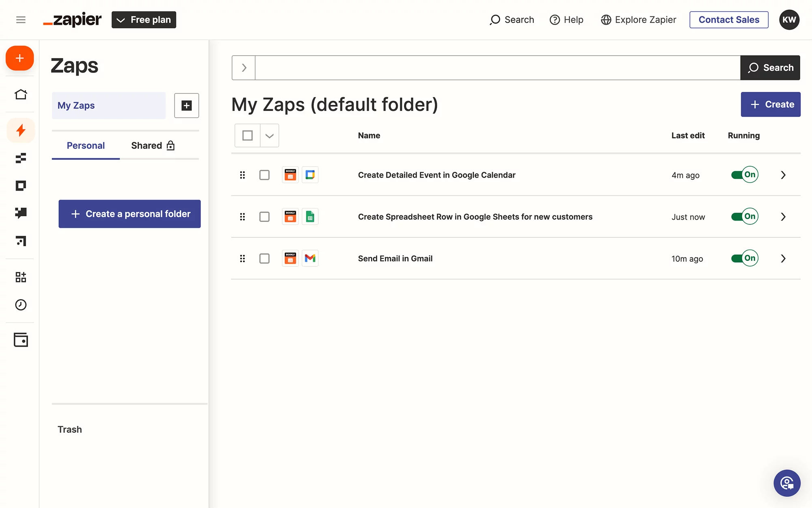The image size is (812, 508).
Task: Click the 'Just now' last edit value
Action: coord(688,217)
